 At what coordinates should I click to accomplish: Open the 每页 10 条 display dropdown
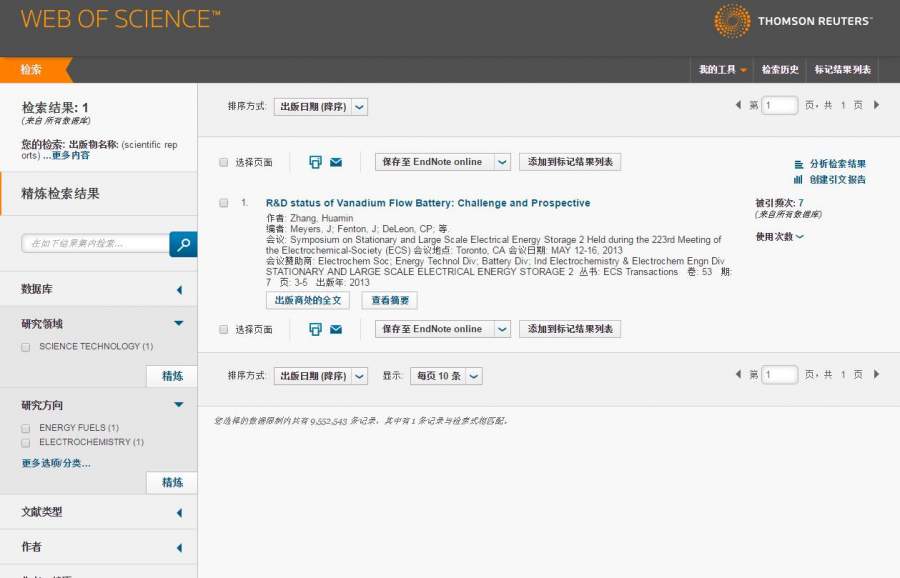click(x=446, y=376)
